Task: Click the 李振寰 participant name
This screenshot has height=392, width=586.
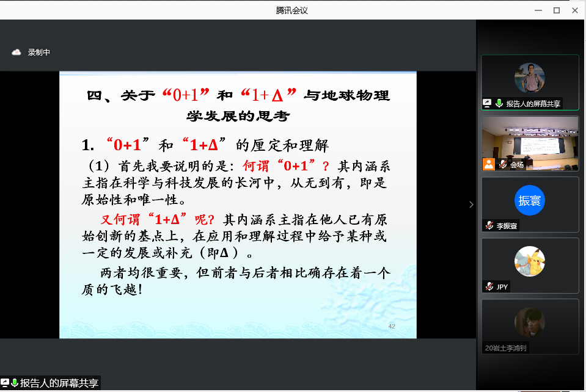Action: tap(507, 226)
